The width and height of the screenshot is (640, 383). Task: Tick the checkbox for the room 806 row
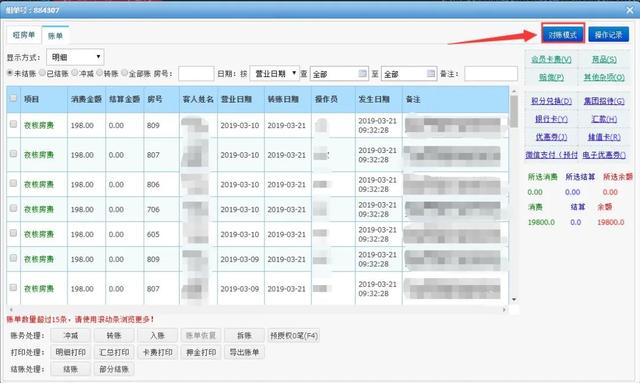(13, 183)
